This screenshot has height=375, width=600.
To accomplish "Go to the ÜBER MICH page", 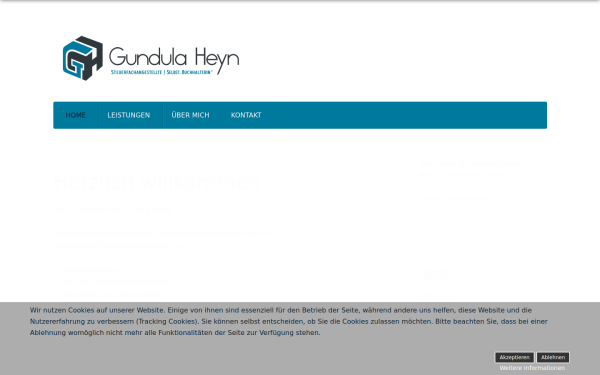I will click(x=191, y=115).
